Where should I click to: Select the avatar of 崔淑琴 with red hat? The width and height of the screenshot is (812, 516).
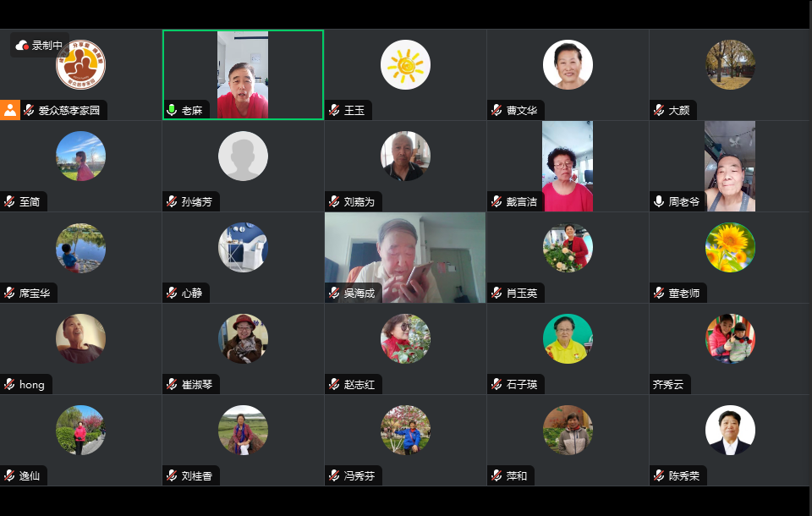tap(243, 339)
